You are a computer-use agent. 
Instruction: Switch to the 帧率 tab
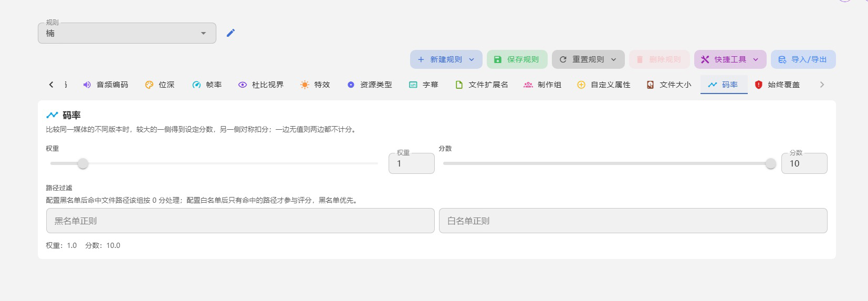click(x=207, y=85)
